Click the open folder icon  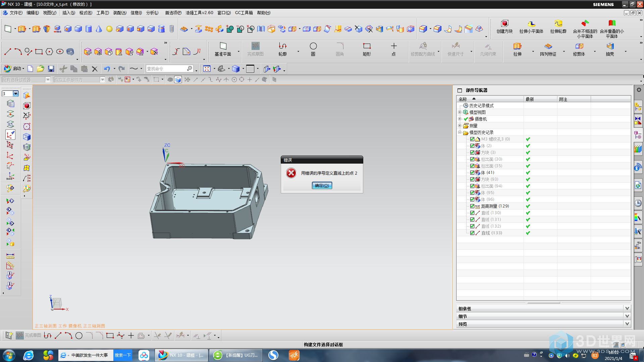pos(40,69)
